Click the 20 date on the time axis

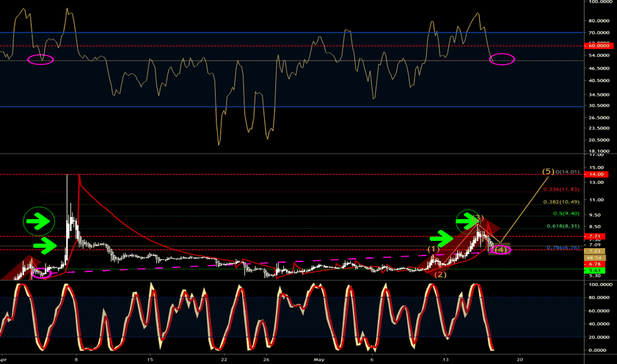(x=520, y=359)
